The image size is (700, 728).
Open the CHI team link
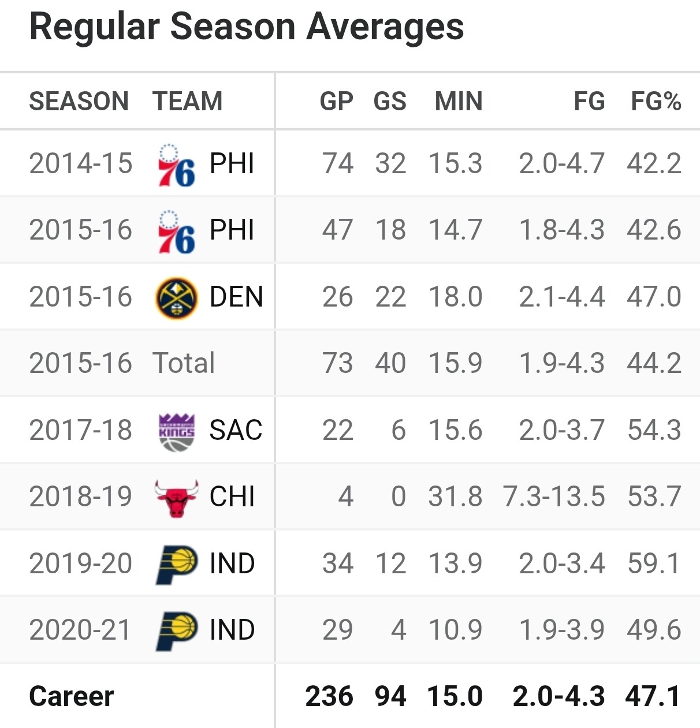[232, 496]
